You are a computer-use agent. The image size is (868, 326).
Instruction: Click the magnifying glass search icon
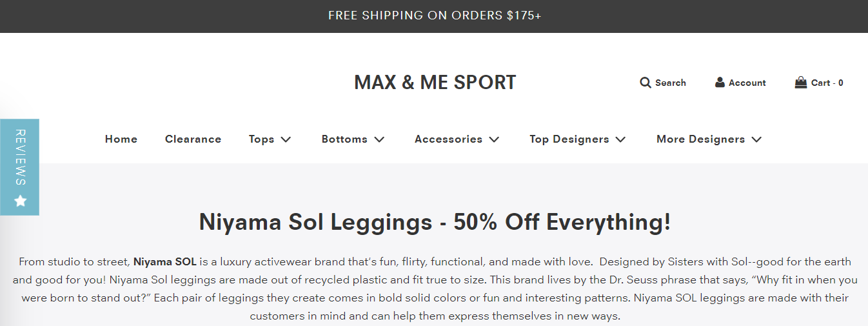tap(645, 83)
